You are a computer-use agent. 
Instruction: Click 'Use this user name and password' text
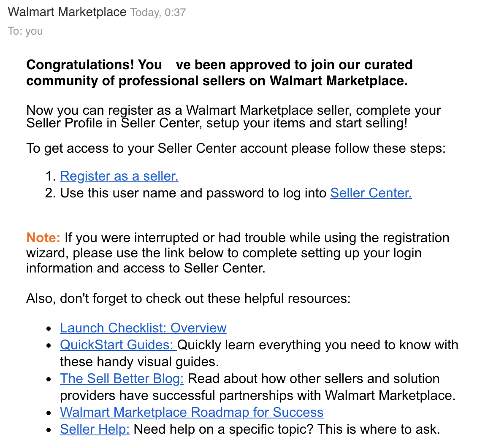(x=193, y=193)
